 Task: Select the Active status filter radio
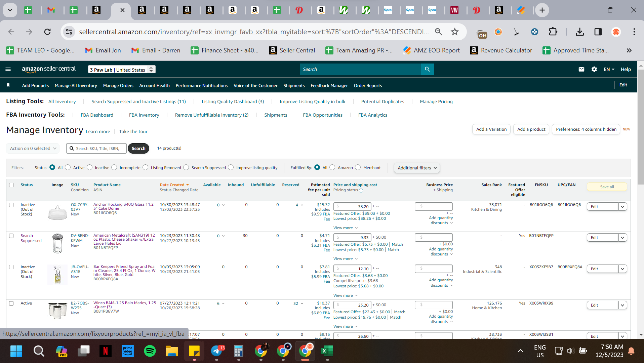pyautogui.click(x=68, y=167)
